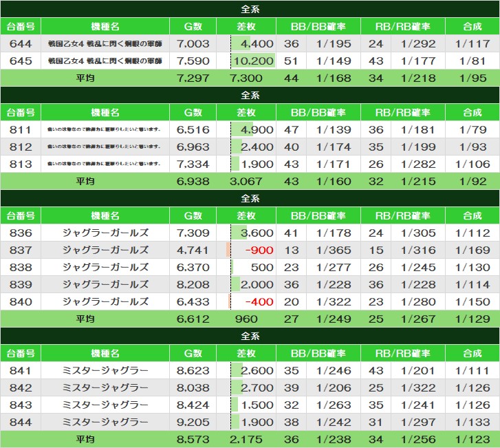Click the BB probability 1/246

pyautogui.click(x=334, y=371)
